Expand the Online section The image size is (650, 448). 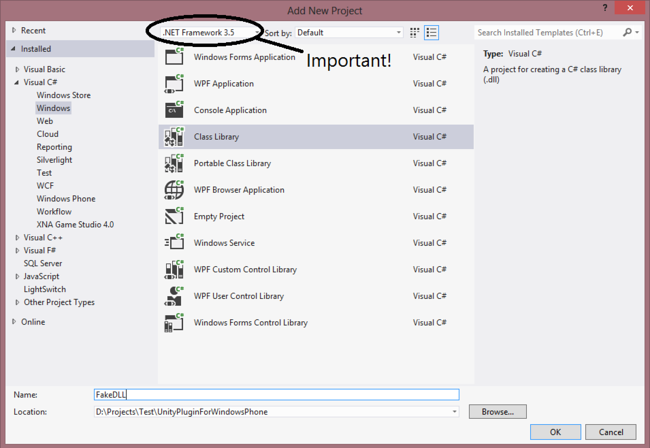14,322
